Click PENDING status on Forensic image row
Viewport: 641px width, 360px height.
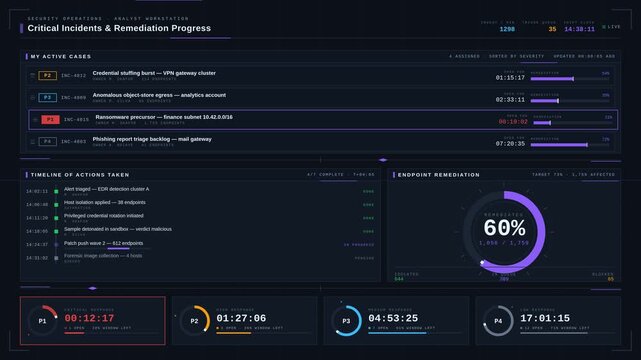point(364,258)
